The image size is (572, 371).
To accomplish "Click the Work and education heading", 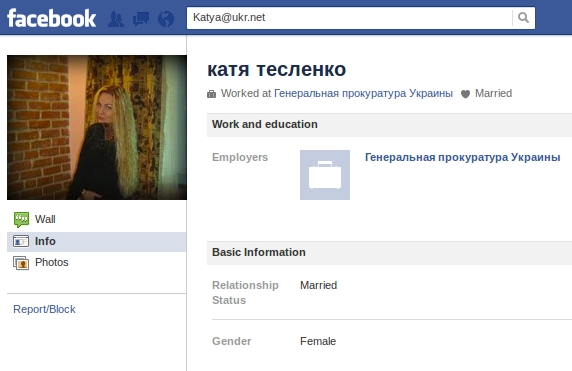I will click(265, 124).
